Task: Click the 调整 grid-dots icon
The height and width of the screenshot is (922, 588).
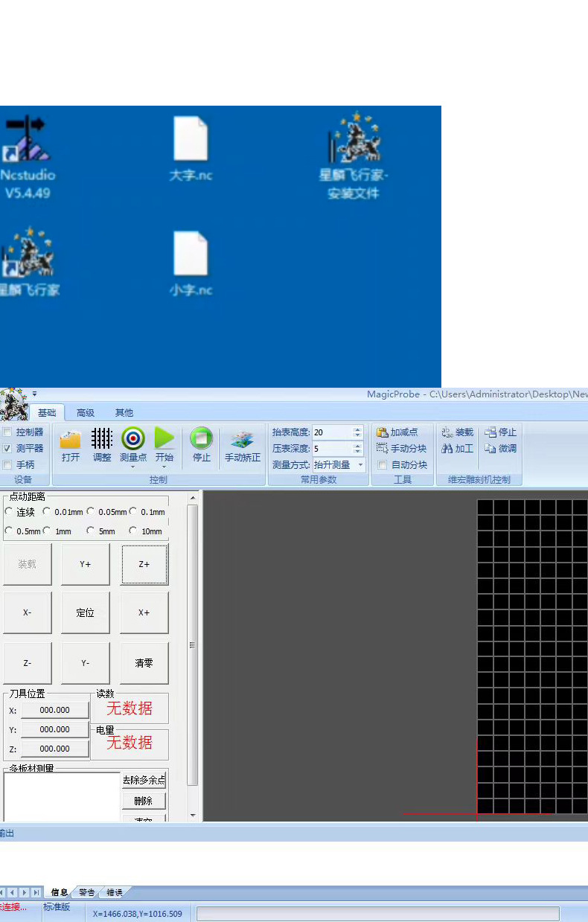Action: click(102, 438)
